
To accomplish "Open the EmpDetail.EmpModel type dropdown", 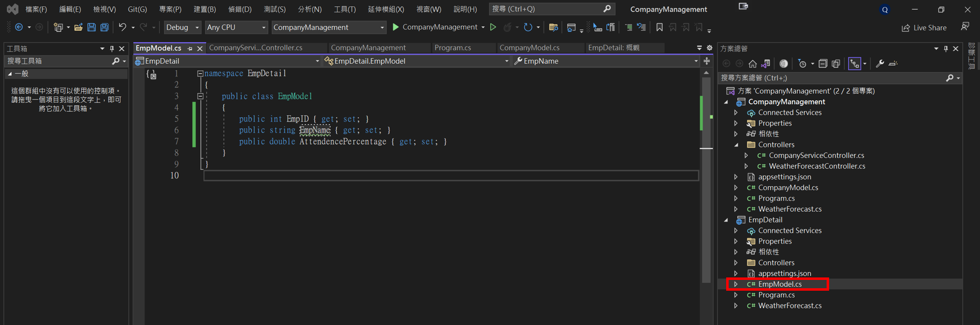I will (x=416, y=61).
